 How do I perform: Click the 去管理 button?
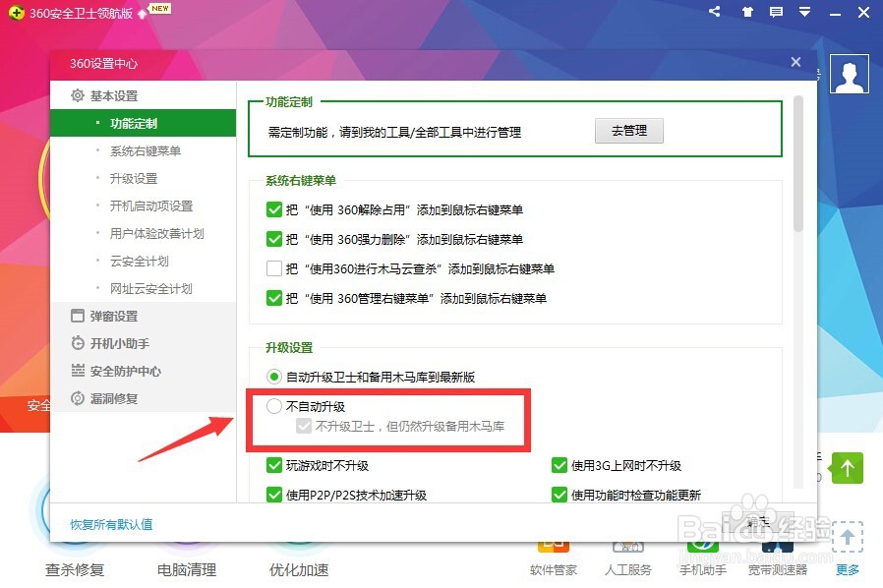(x=629, y=131)
